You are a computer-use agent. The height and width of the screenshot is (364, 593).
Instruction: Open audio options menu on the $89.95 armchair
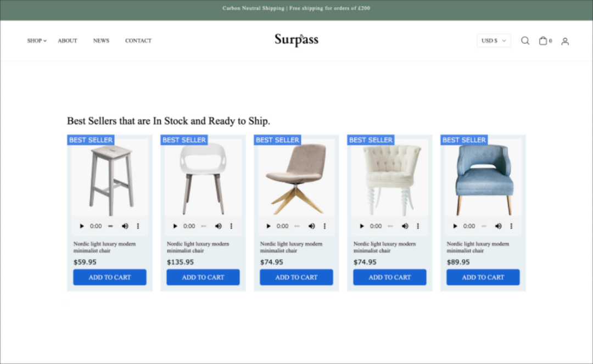click(511, 226)
